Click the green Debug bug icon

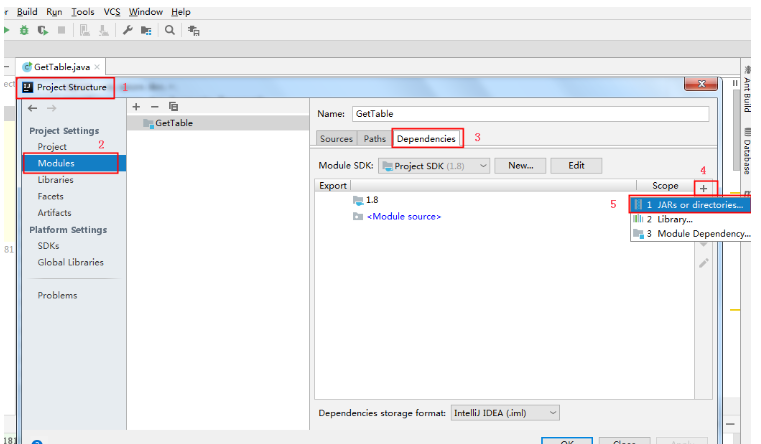24,31
